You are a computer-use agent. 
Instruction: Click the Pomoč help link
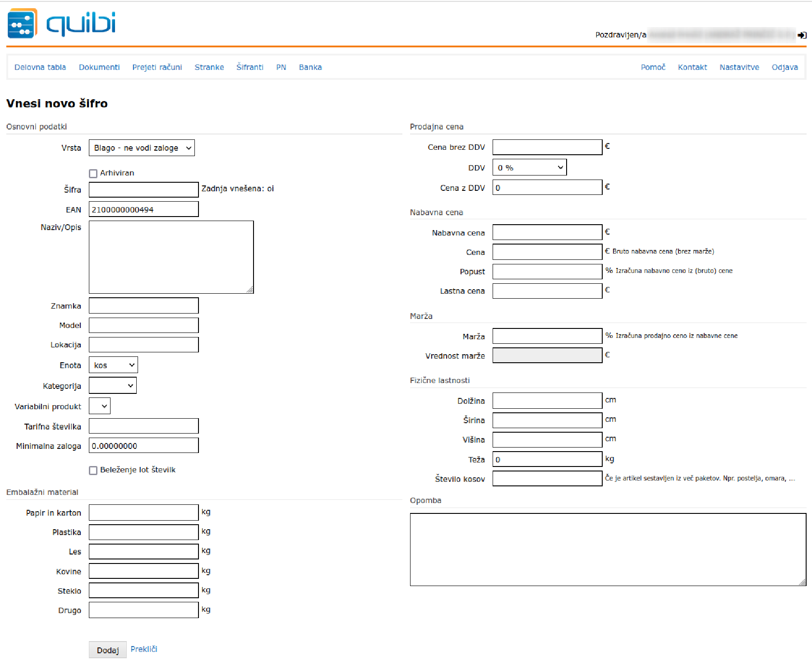pos(653,67)
